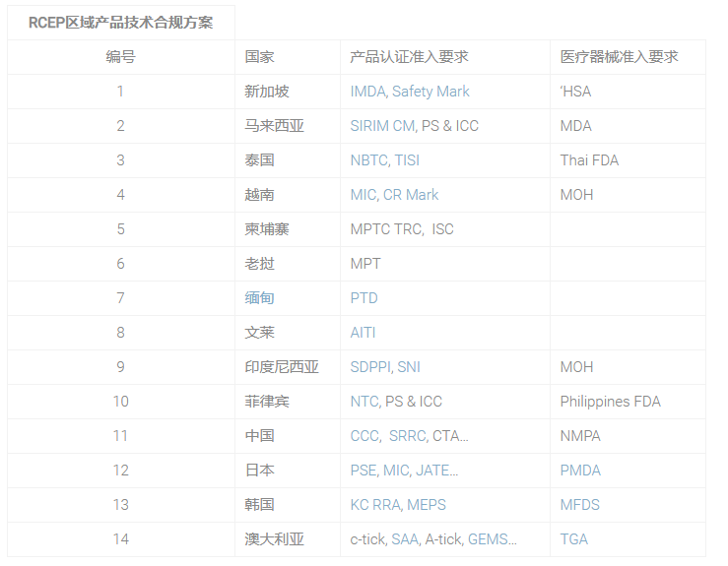This screenshot has height=566, width=728.
Task: Open the MEPS link
Action: click(427, 504)
